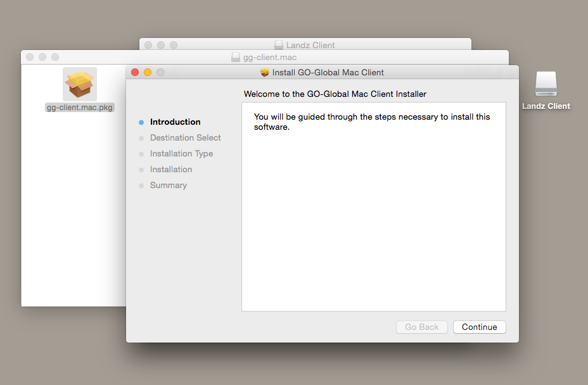
Task: Select the Landz Client drive icon on desktop
Action: point(546,84)
